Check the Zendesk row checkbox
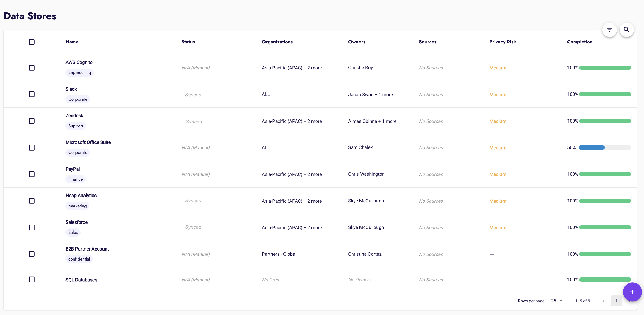This screenshot has width=644, height=315. coord(32,121)
